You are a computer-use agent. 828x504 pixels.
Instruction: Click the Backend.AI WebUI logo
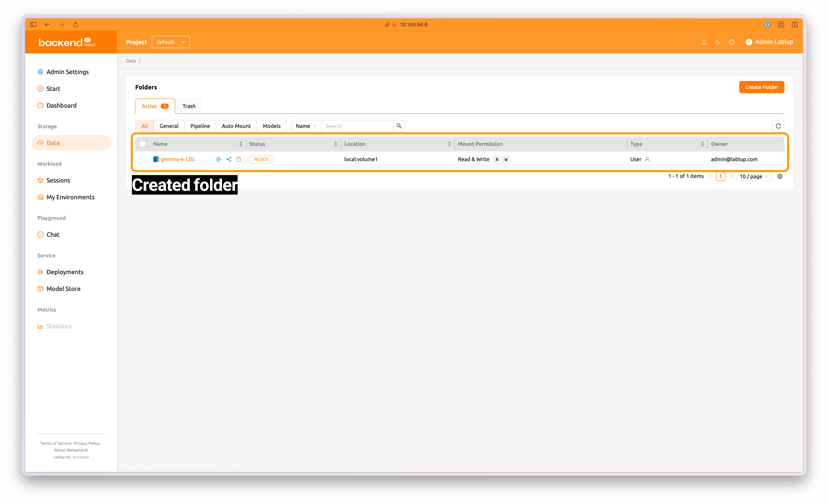point(67,42)
